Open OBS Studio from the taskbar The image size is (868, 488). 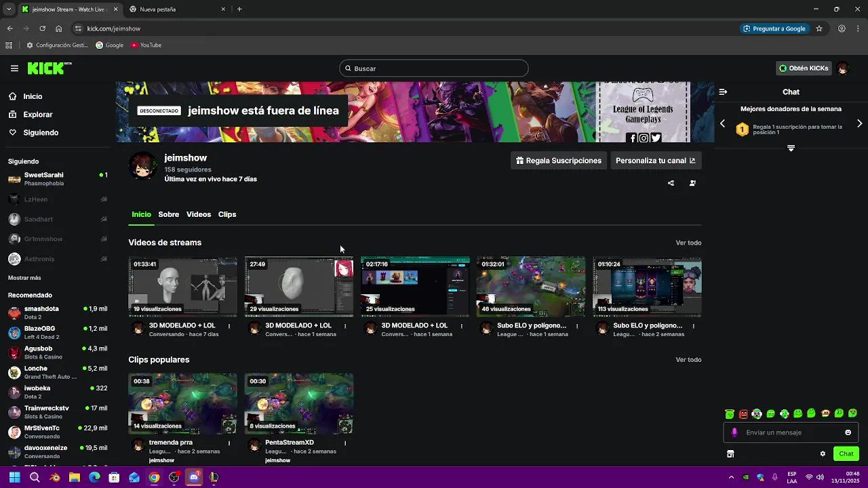click(174, 477)
